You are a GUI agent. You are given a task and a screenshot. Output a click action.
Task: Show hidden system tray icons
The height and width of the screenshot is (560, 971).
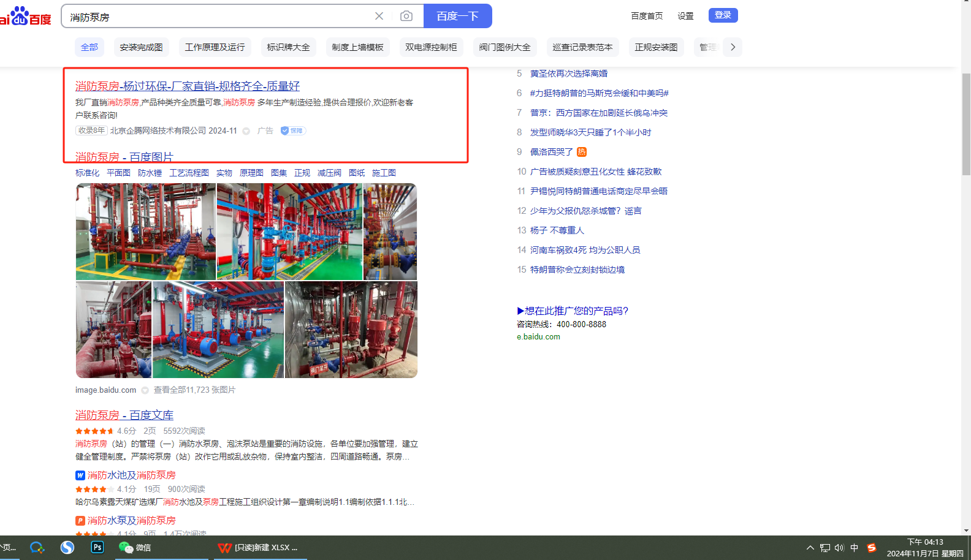coord(810,548)
